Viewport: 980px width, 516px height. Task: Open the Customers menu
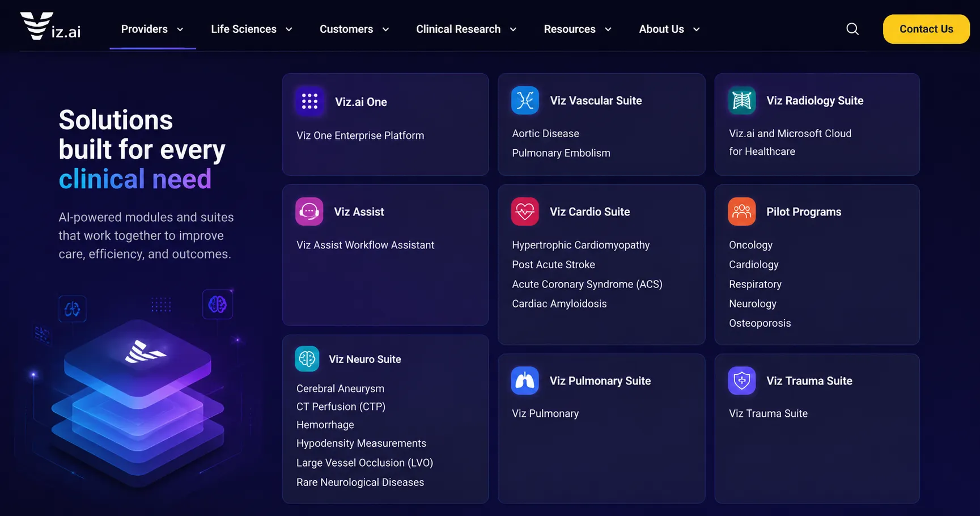[x=346, y=29]
